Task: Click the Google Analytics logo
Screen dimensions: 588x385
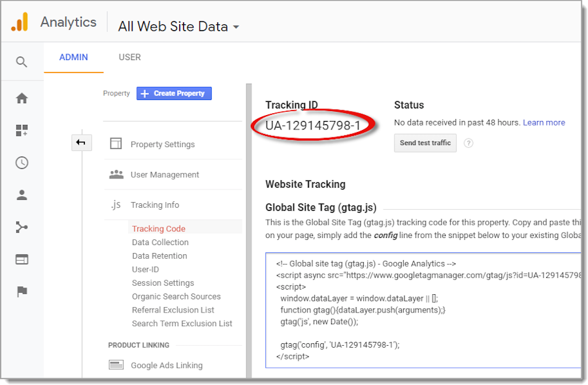Action: (20, 22)
